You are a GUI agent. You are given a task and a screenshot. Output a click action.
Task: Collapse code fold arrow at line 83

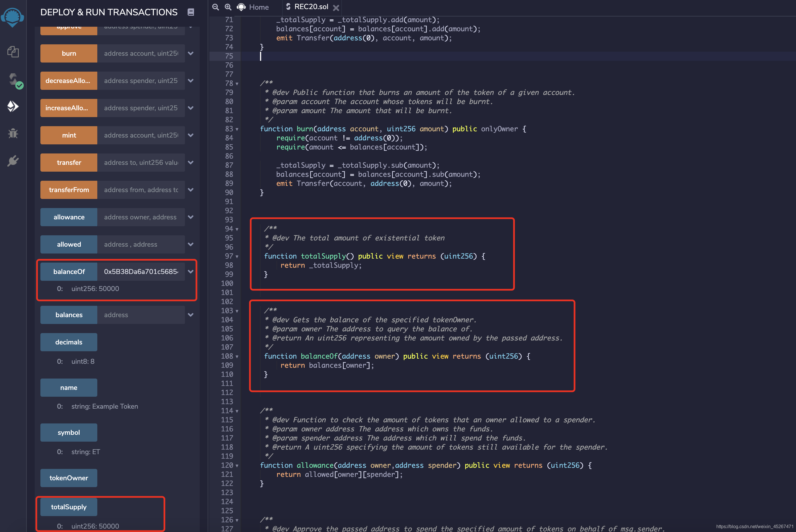237,129
